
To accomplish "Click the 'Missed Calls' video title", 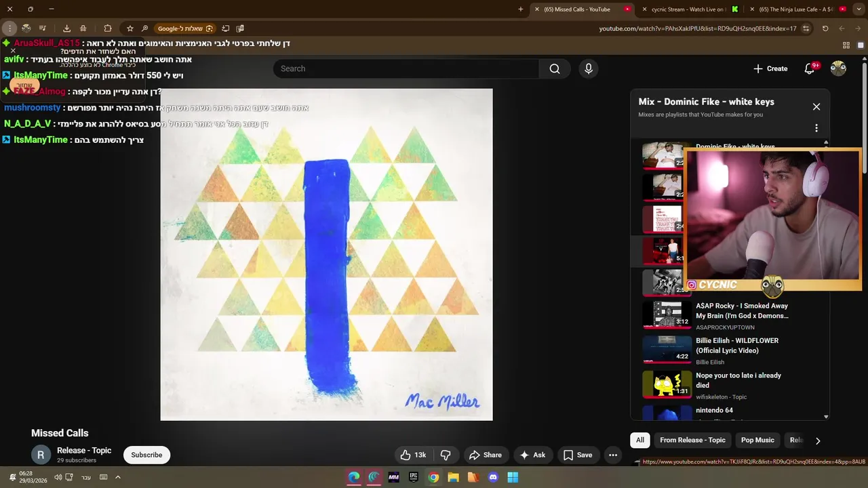I will pyautogui.click(x=60, y=433).
